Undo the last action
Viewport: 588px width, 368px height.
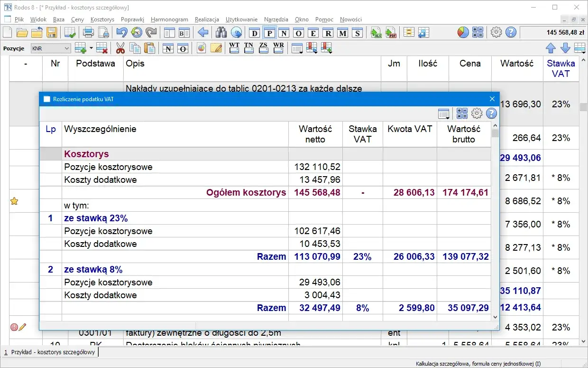(x=122, y=33)
